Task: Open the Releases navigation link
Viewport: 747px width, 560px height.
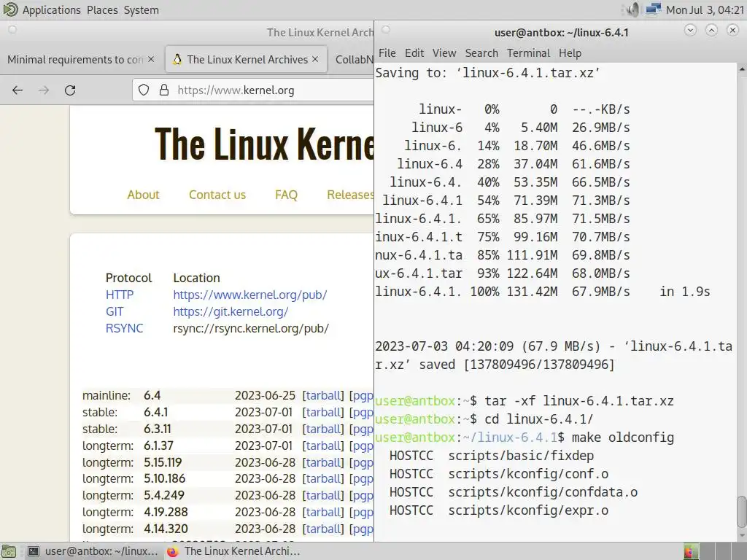Action: [x=350, y=195]
